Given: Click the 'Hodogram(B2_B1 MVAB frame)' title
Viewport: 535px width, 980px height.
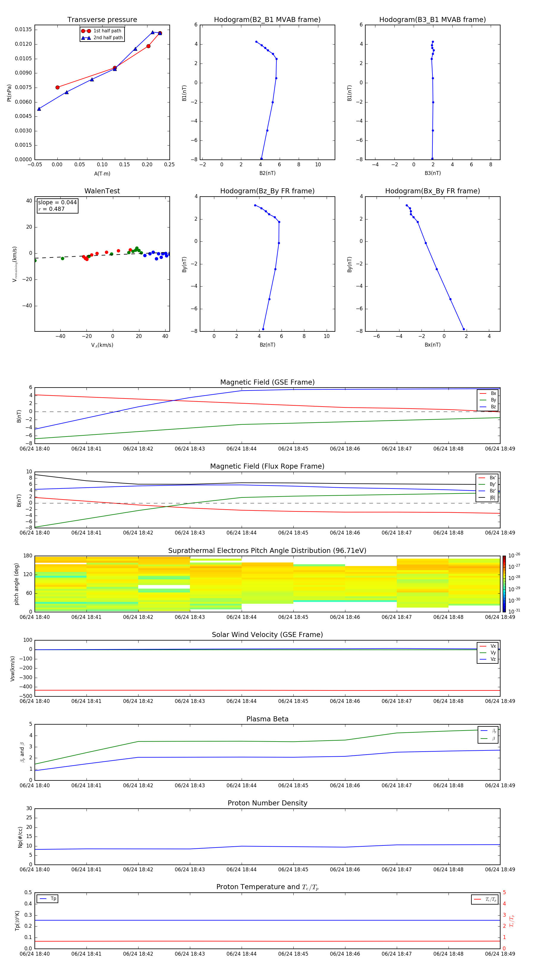Looking at the screenshot, I should coord(267,20).
